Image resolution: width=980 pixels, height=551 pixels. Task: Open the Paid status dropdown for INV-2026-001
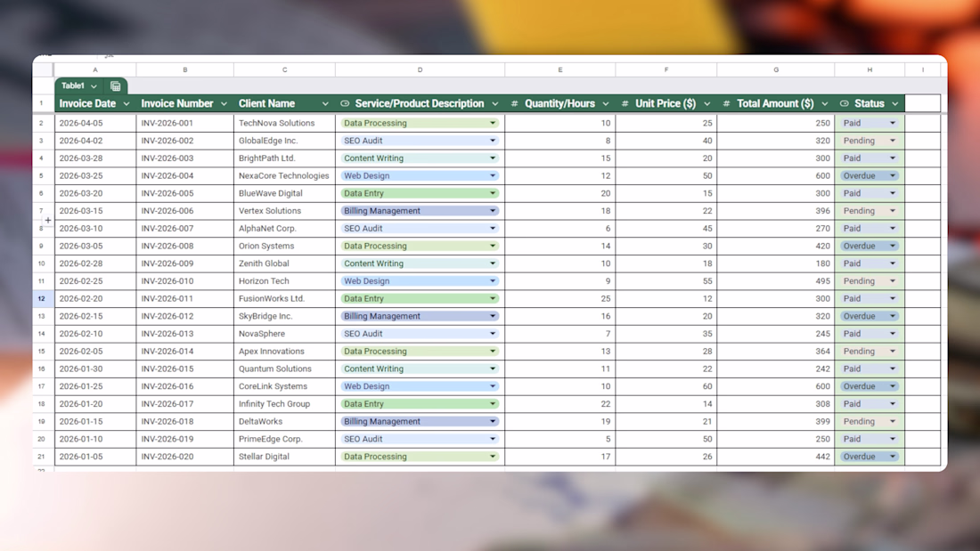click(x=892, y=124)
